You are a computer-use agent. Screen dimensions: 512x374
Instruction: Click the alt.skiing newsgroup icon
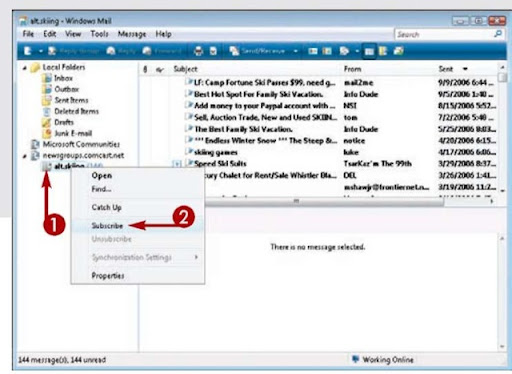coord(47,166)
